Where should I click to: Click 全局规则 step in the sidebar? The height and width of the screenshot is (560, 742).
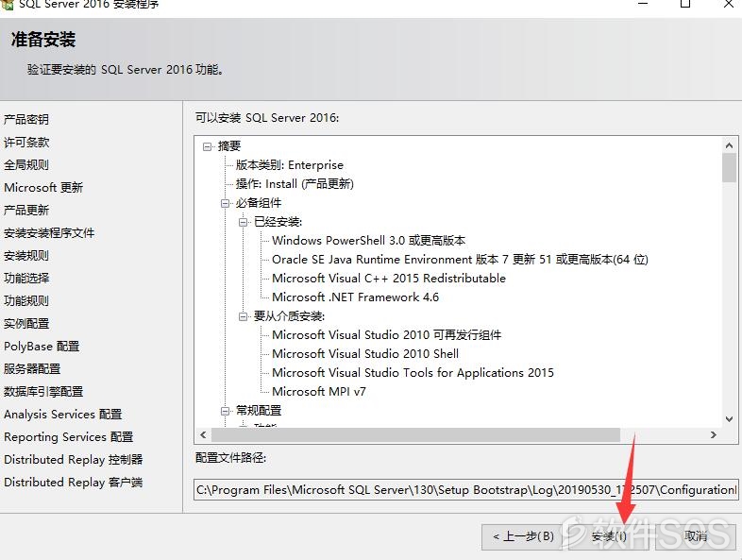(x=26, y=164)
